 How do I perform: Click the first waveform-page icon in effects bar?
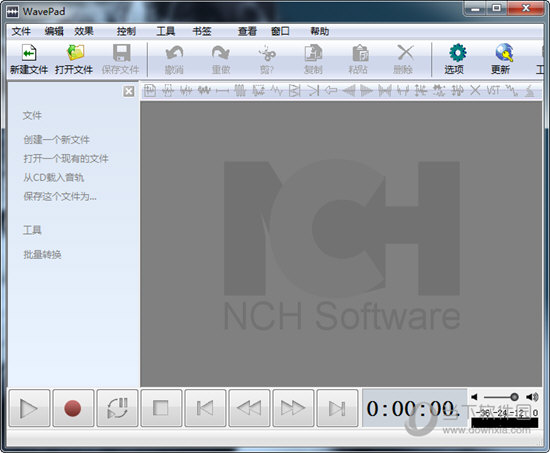coord(150,91)
